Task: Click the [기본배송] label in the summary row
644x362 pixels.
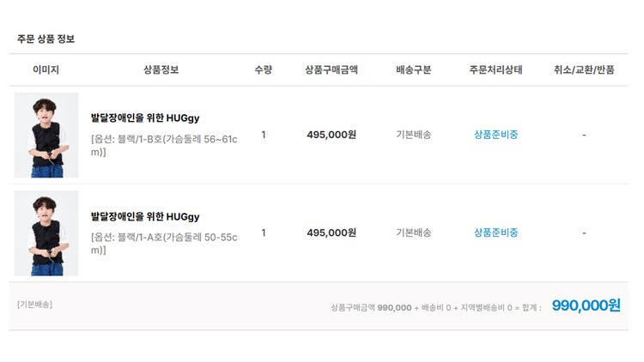Action: click(34, 305)
